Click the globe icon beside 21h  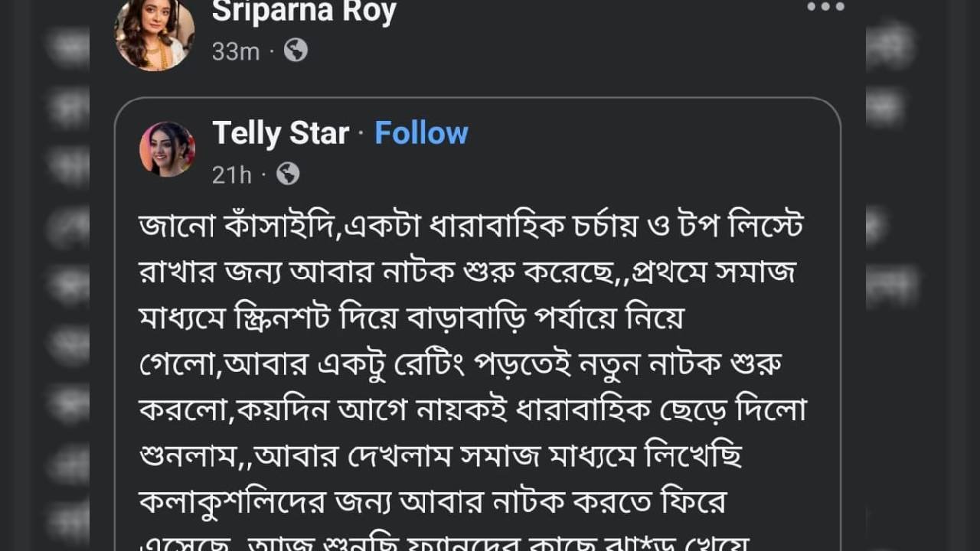click(288, 174)
